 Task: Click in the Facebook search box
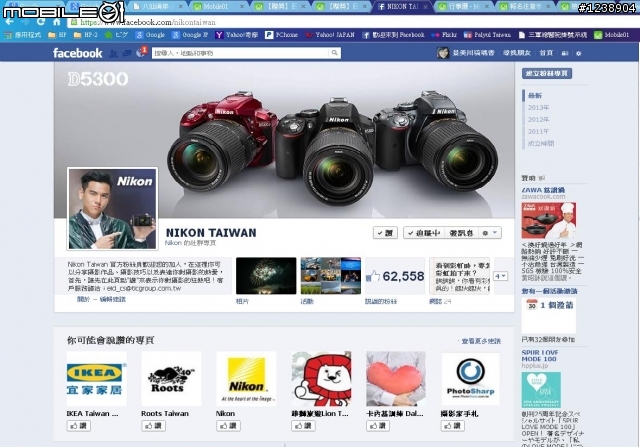pyautogui.click(x=240, y=53)
